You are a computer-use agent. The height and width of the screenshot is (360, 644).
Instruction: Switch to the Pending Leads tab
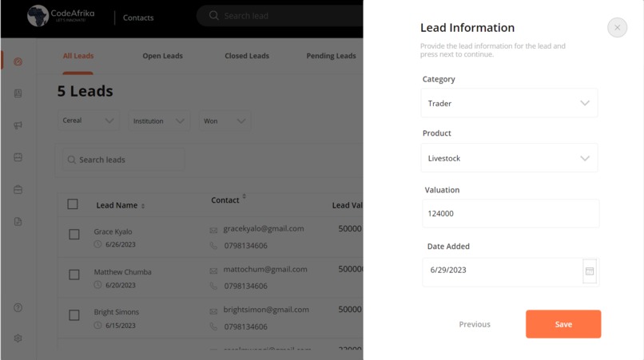point(331,56)
